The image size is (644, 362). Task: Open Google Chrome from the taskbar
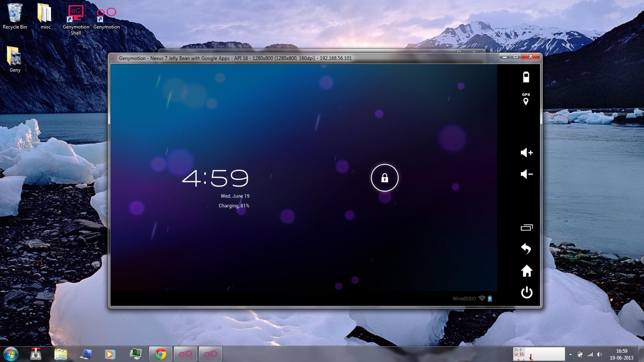click(160, 354)
